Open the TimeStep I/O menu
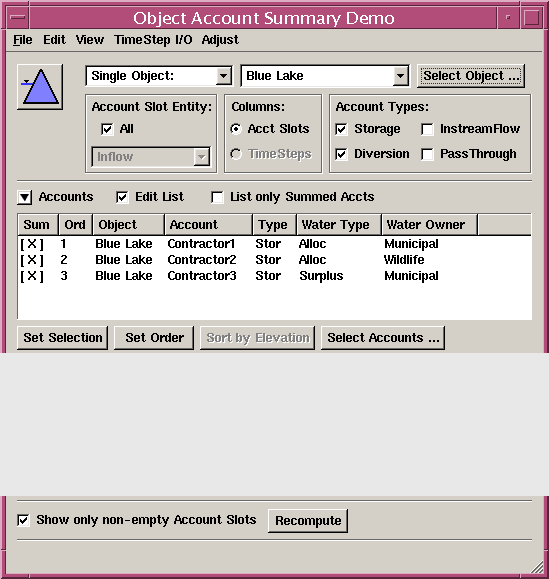This screenshot has height=579, width=549. 153,40
